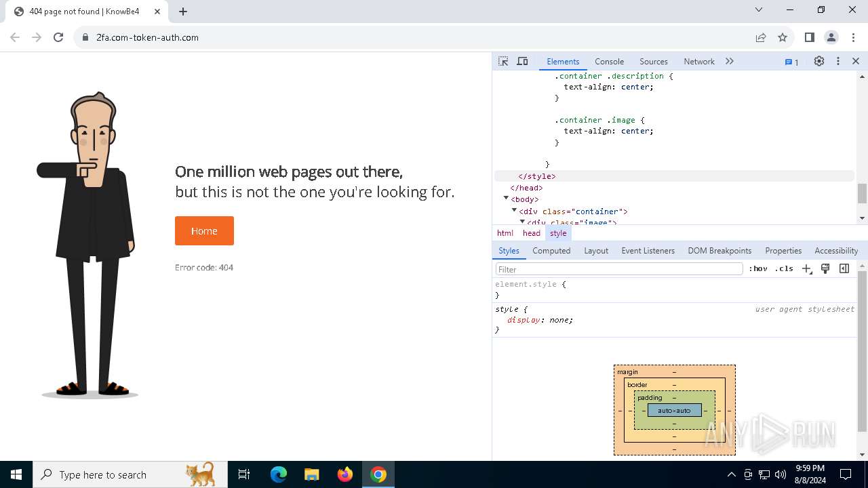This screenshot has width=868, height=488.
Task: Close the 404 page not found tab
Action: coord(157,12)
